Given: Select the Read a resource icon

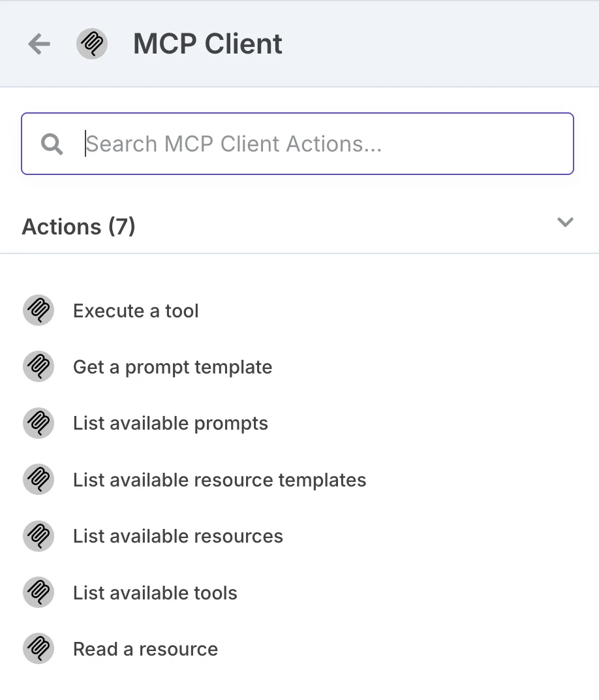Looking at the screenshot, I should point(38,648).
